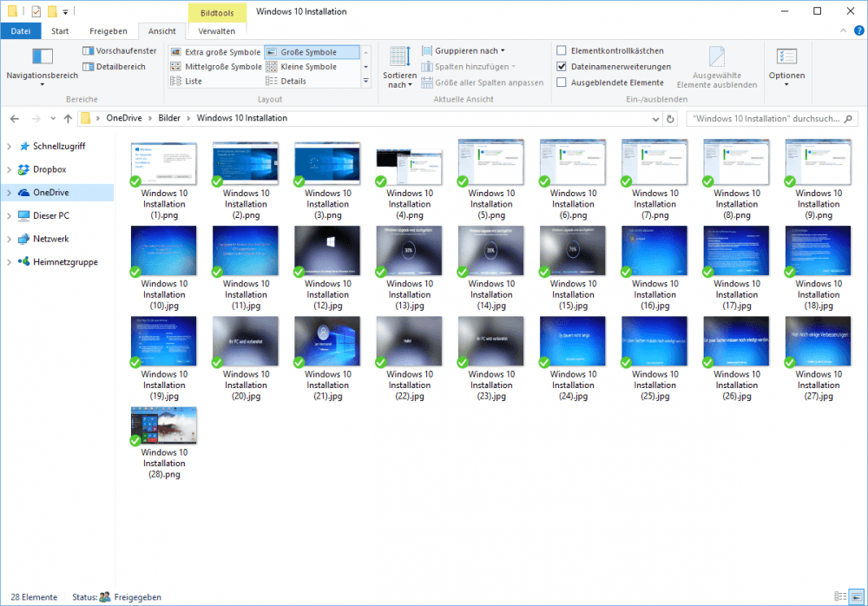
Task: Click the search magnifier icon
Action: (847, 119)
